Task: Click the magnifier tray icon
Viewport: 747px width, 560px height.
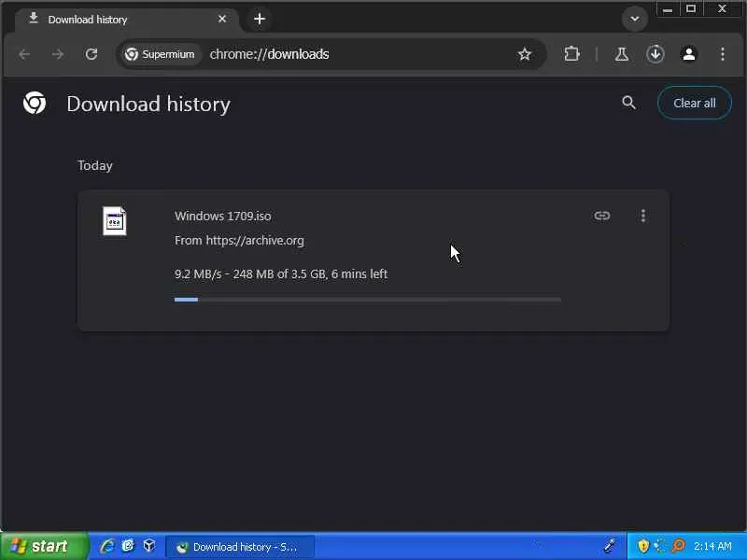Action: pos(678,546)
